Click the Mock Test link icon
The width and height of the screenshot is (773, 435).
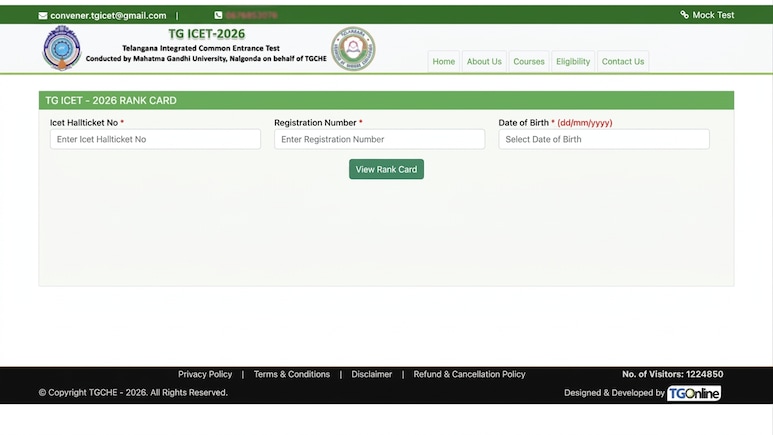pyautogui.click(x=684, y=15)
